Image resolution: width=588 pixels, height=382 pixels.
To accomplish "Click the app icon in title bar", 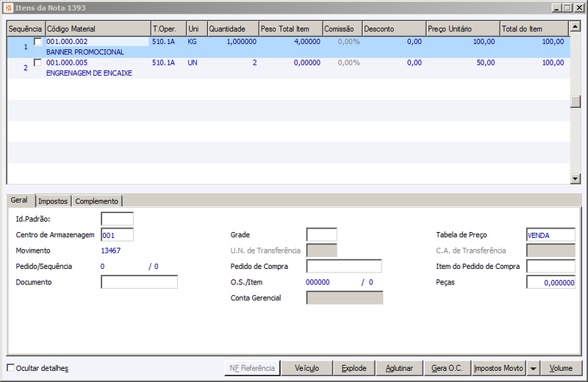I will point(9,8).
